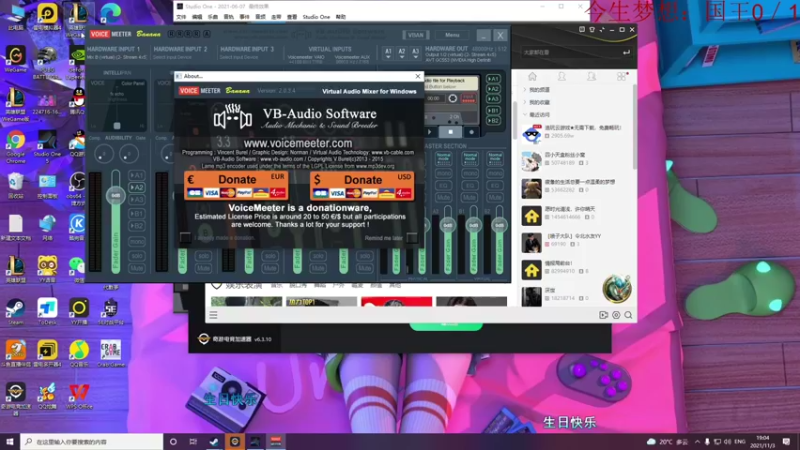Open the apps grid tab in YY panel
The image size is (800, 450).
coord(621,77)
